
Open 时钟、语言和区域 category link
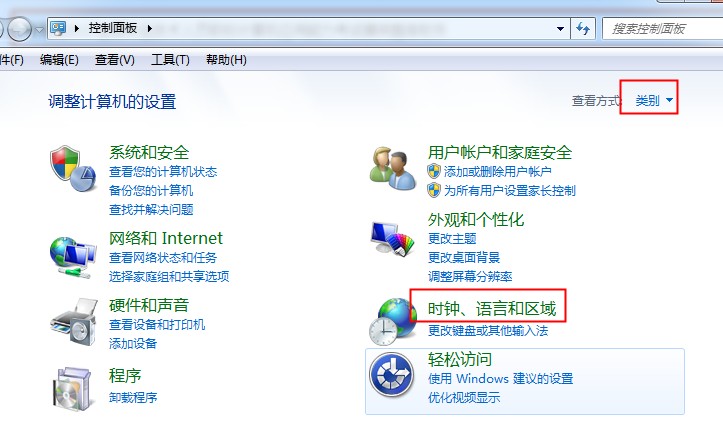492,308
